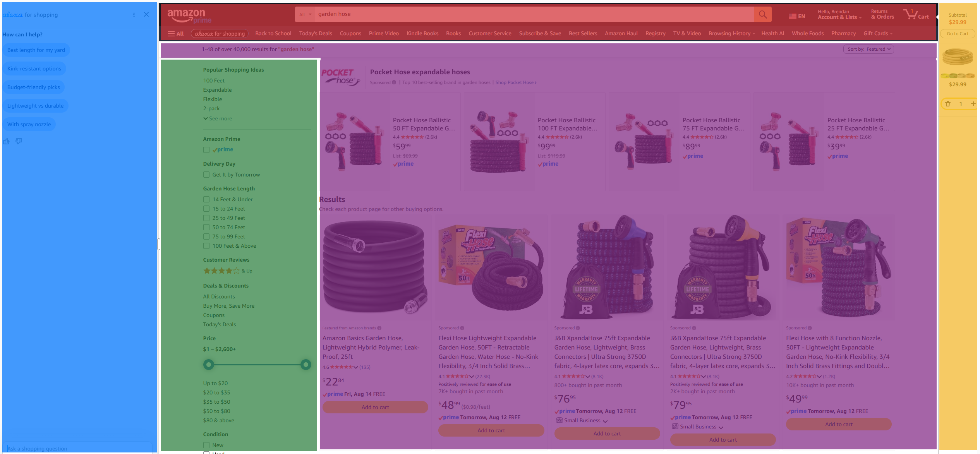
Task: Open Today's Deals nav item
Action: click(316, 34)
